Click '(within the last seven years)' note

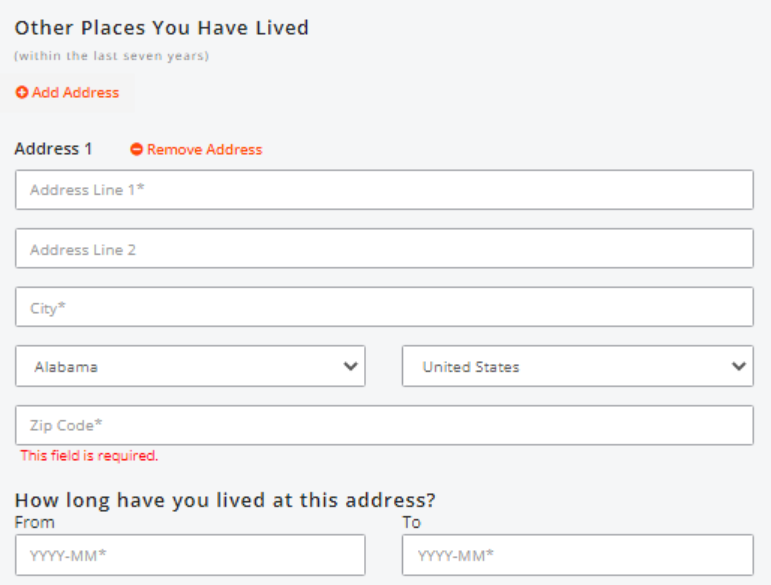[112, 56]
